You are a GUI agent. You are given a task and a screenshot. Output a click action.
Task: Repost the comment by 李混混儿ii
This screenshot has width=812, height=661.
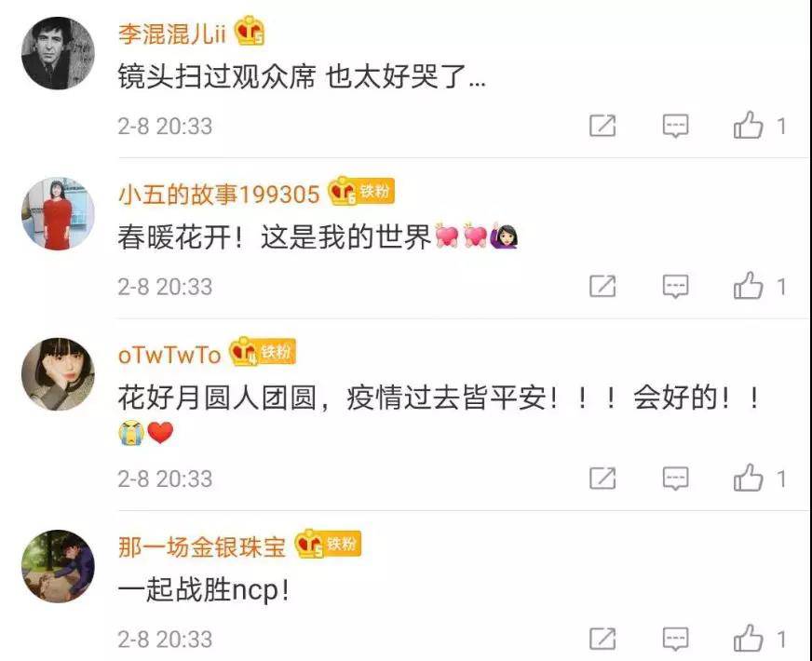click(x=602, y=126)
